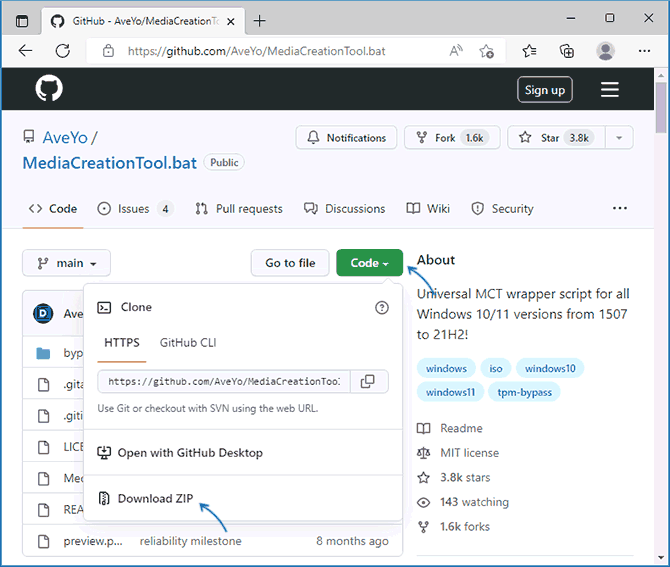The image size is (670, 567).
Task: Show more repository tabs via three dots
Action: click(620, 209)
